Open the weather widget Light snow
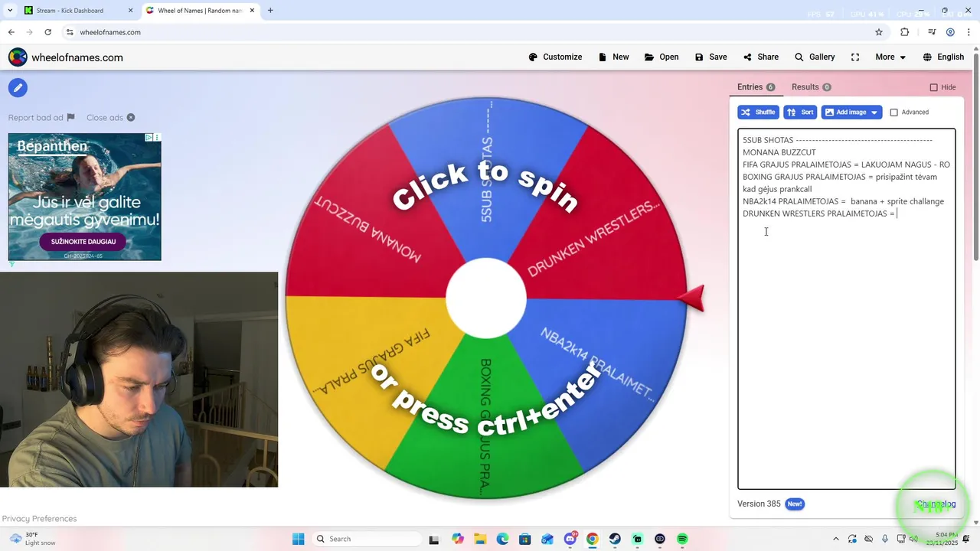The width and height of the screenshot is (980, 551). pos(31,539)
